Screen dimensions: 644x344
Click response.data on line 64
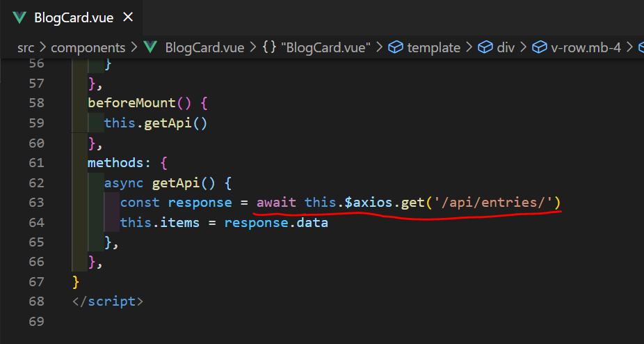click(x=276, y=222)
